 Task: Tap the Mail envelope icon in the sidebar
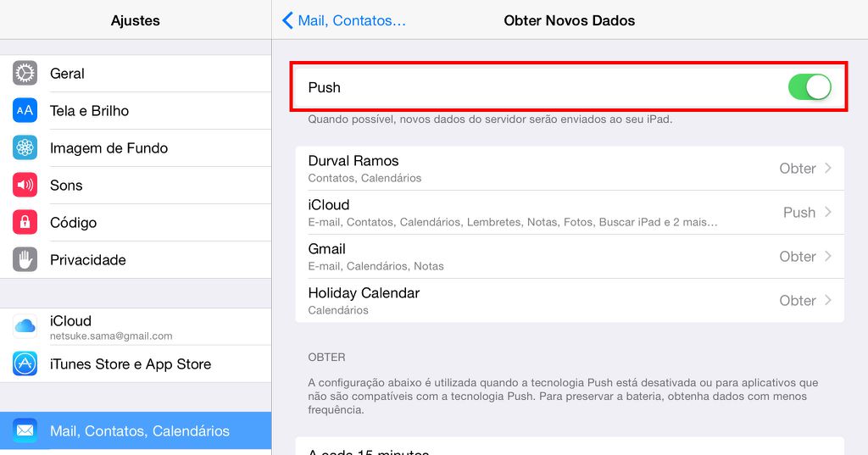coord(25,430)
